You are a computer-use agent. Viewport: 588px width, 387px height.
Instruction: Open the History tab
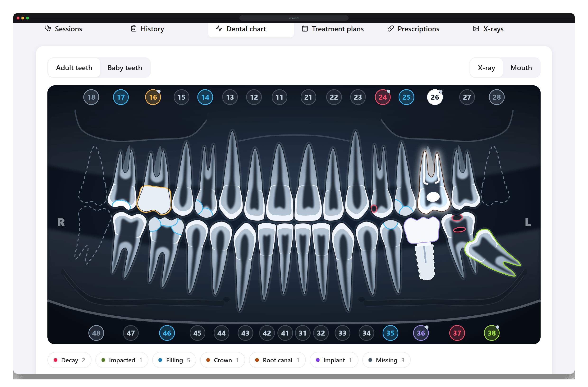pos(147,29)
